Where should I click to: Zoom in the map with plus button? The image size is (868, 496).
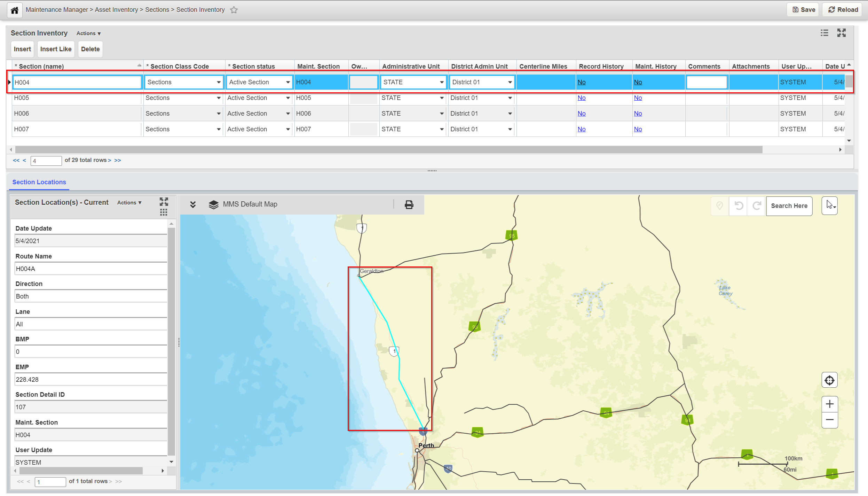pos(829,404)
